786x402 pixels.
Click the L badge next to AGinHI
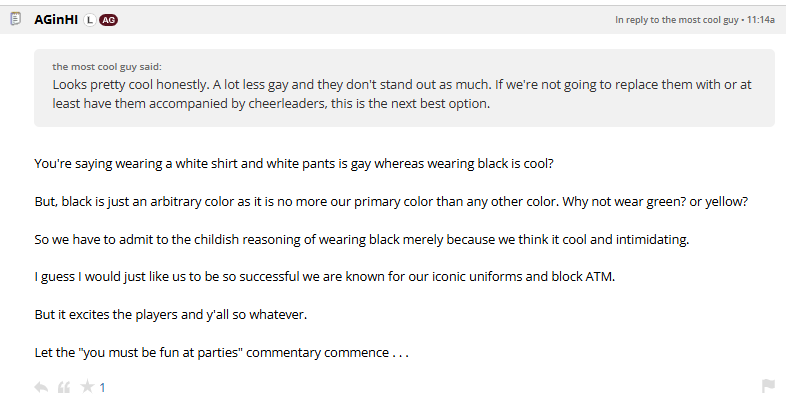[90, 19]
